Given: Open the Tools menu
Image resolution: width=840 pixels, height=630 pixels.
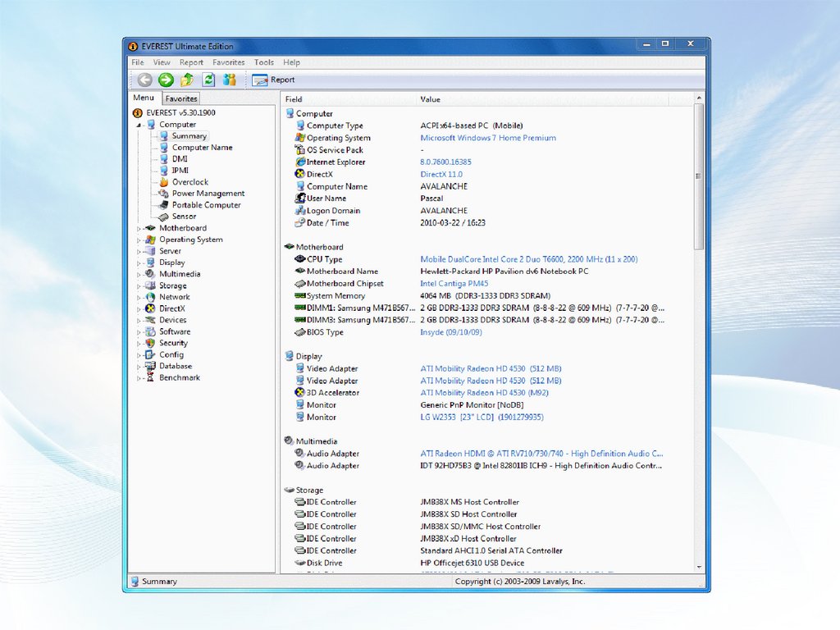Looking at the screenshot, I should tap(263, 62).
